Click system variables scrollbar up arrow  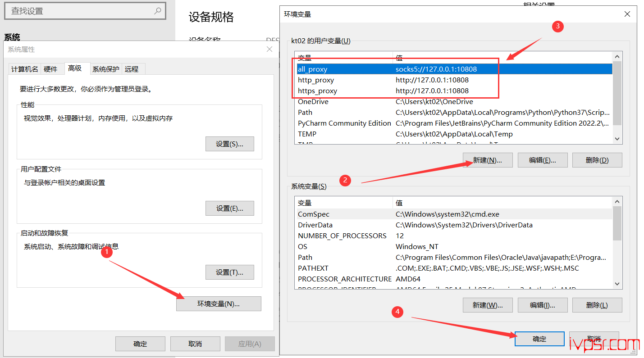tap(617, 202)
